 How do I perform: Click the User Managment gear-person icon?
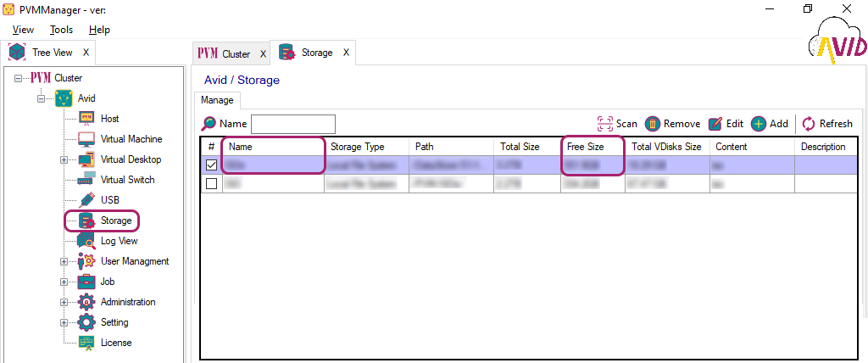click(x=87, y=261)
